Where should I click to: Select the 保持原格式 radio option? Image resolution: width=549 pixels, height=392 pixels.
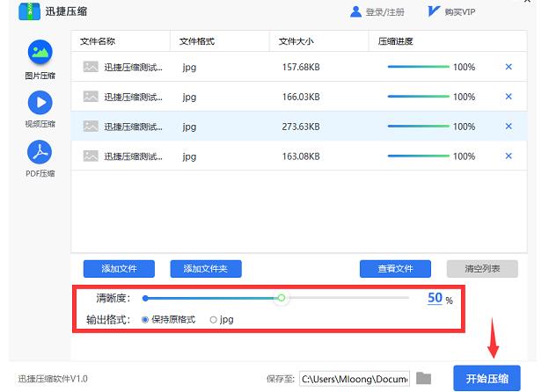pos(145,320)
